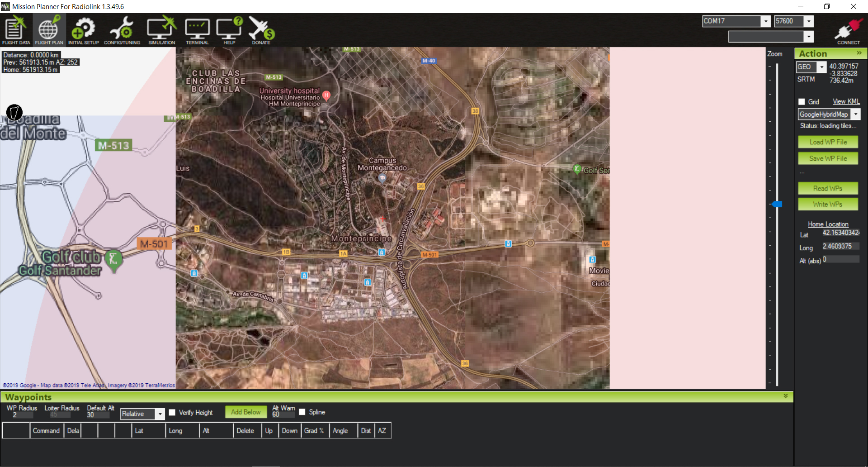Image resolution: width=868 pixels, height=467 pixels.
Task: Click the Donate icon
Action: [x=261, y=30]
